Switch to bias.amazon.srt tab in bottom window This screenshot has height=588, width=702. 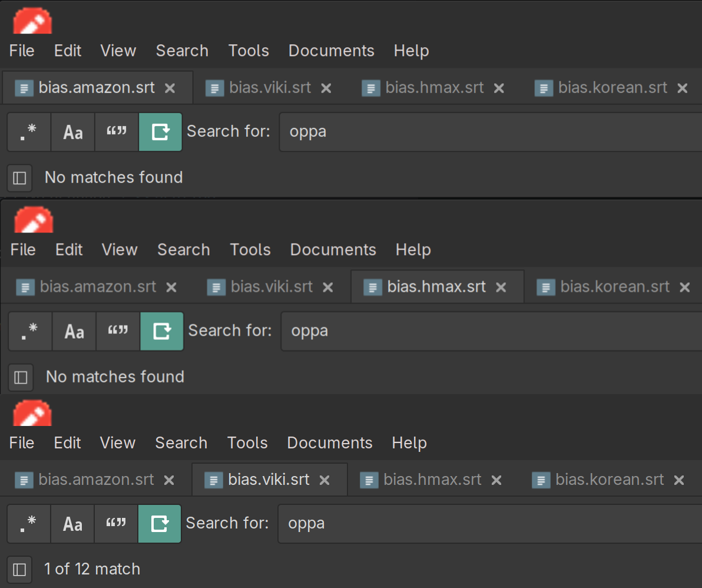(x=96, y=480)
